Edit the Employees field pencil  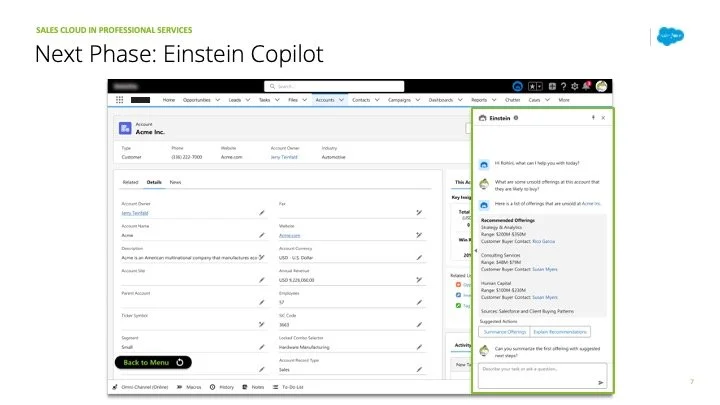(419, 302)
